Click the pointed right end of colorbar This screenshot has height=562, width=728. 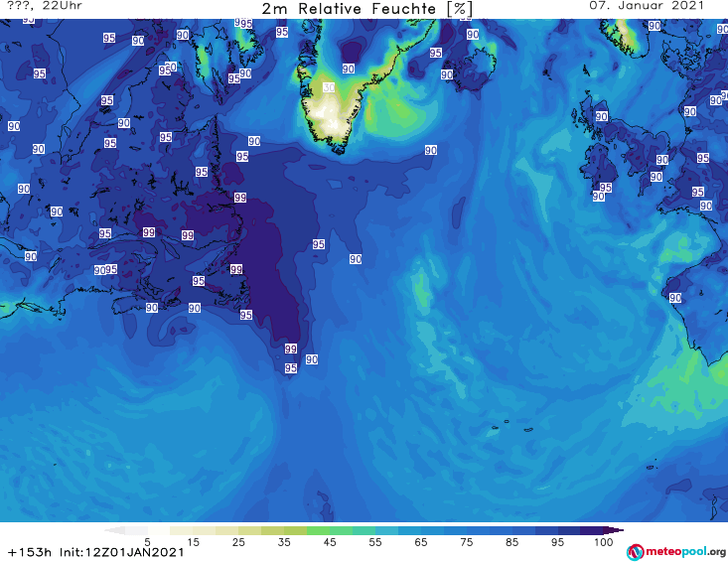pyautogui.click(x=614, y=530)
